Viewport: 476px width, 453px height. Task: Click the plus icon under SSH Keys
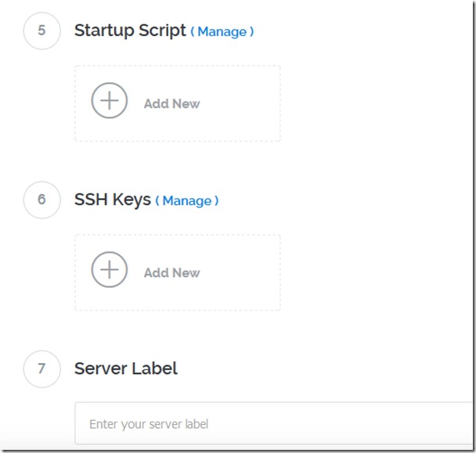click(x=109, y=271)
